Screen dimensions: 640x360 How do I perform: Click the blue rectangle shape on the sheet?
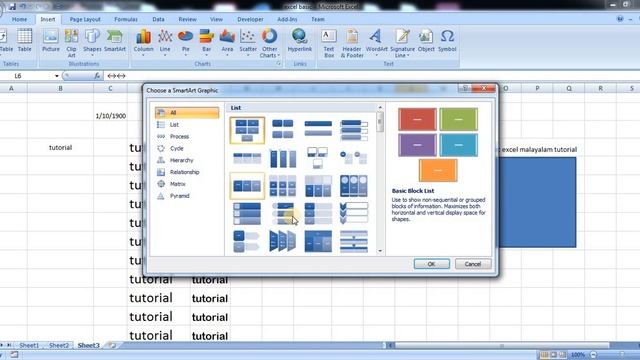tap(537, 202)
